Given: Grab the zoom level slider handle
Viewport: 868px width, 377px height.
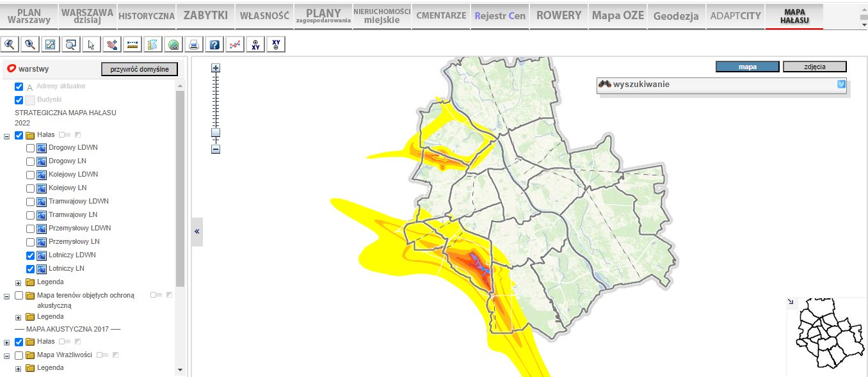Looking at the screenshot, I should pos(216,132).
